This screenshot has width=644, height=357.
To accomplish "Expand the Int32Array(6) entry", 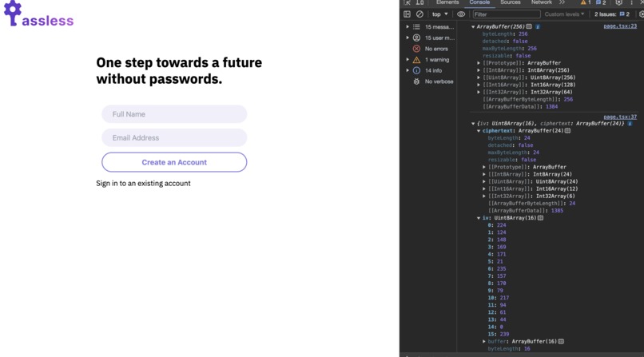I will (484, 196).
